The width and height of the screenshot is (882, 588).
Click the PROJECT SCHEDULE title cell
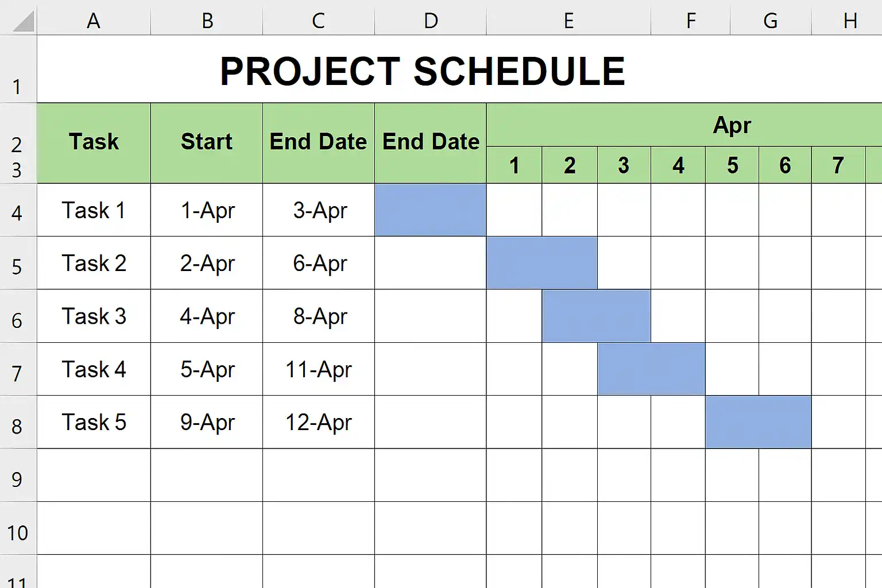[x=422, y=71]
